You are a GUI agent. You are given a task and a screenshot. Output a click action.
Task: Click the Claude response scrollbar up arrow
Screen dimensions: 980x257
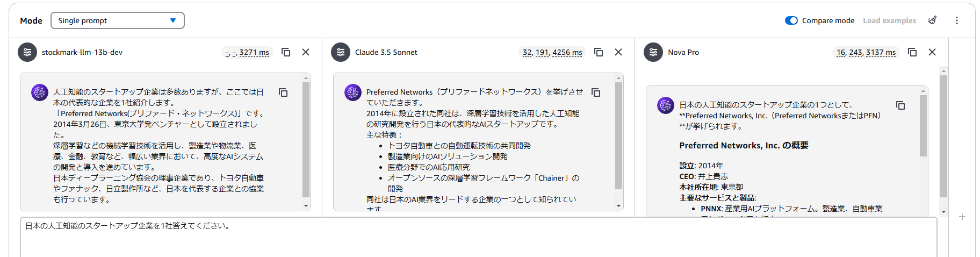(x=618, y=78)
